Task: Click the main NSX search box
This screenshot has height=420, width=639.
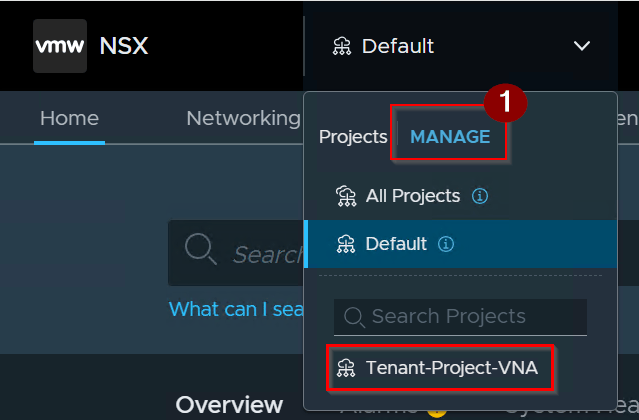Action: click(236, 253)
